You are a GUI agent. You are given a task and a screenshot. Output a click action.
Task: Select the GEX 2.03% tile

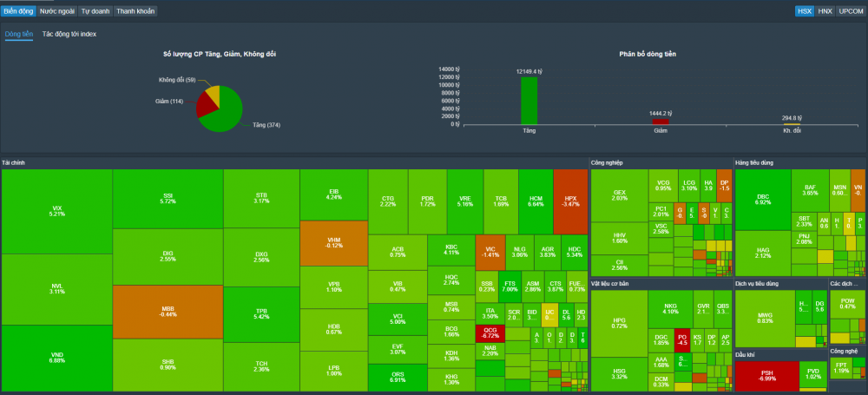[620, 195]
